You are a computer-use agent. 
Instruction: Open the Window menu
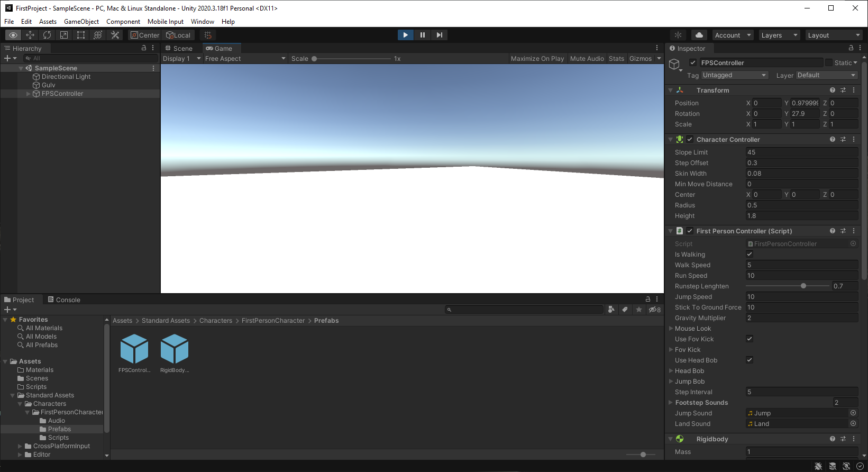203,22
